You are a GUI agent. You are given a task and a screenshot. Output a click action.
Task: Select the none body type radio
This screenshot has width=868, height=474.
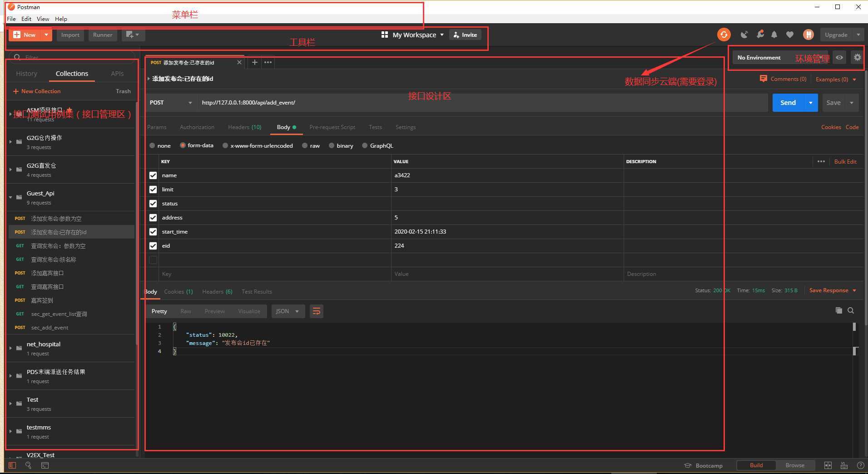pyautogui.click(x=152, y=146)
